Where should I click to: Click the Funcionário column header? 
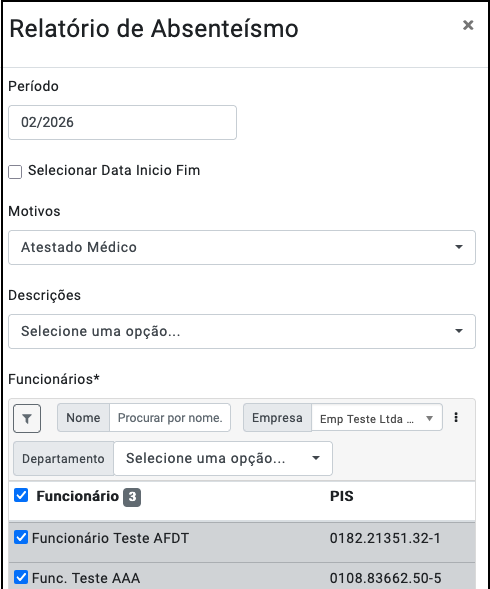pos(78,496)
